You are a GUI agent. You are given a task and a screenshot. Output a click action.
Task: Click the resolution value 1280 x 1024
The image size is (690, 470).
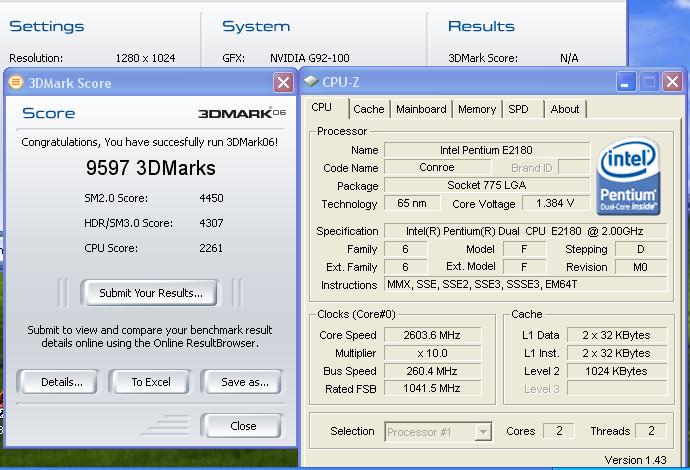click(x=145, y=58)
